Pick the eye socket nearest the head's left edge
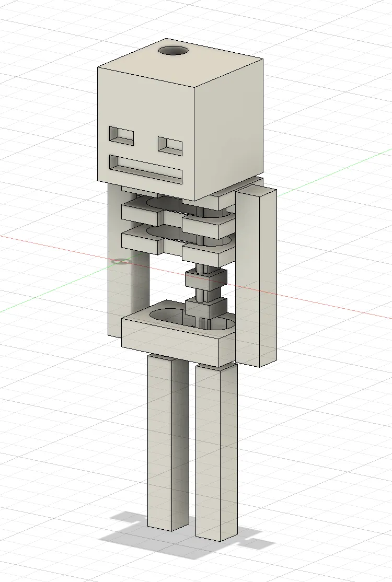This screenshot has height=582, width=392. [x=121, y=135]
